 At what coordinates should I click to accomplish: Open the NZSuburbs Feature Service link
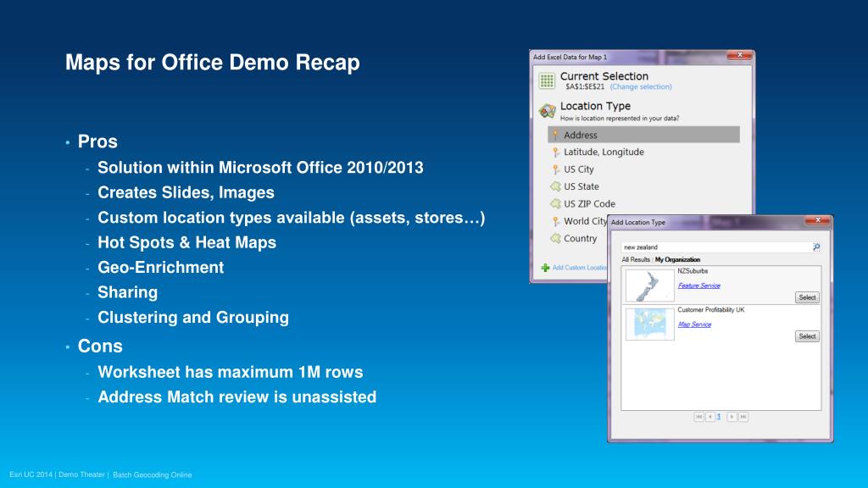pyautogui.click(x=699, y=286)
